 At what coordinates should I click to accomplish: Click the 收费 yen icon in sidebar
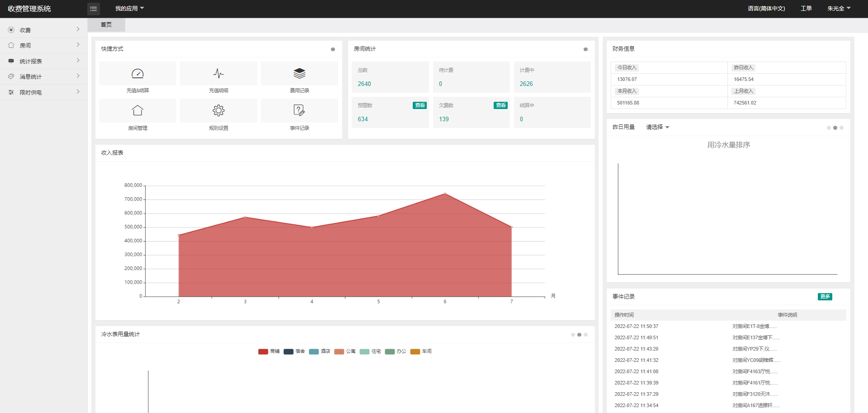coord(11,30)
